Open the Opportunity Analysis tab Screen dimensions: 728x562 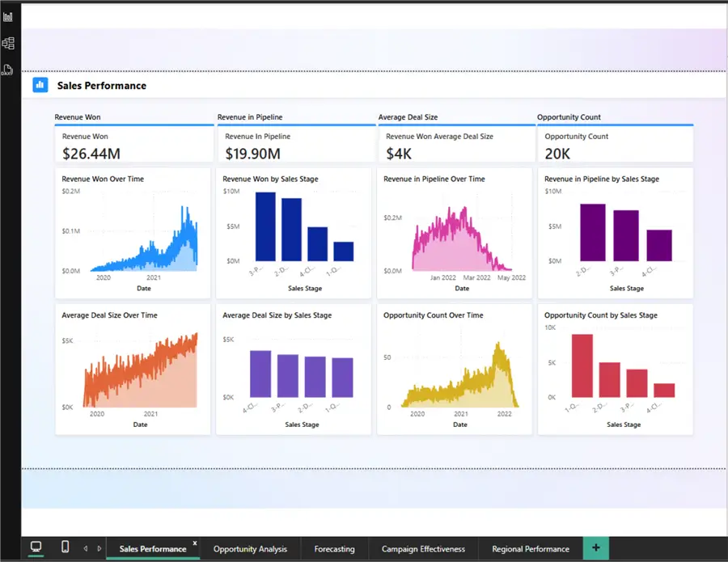coord(250,549)
